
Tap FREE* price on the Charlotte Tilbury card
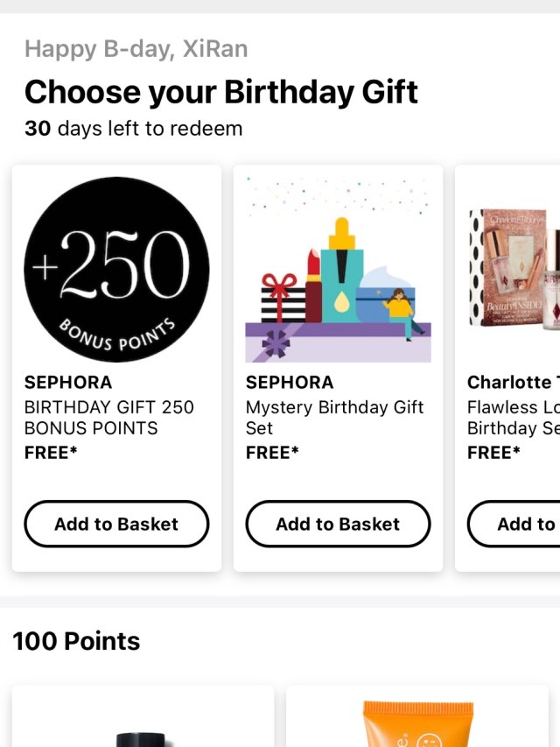493,453
